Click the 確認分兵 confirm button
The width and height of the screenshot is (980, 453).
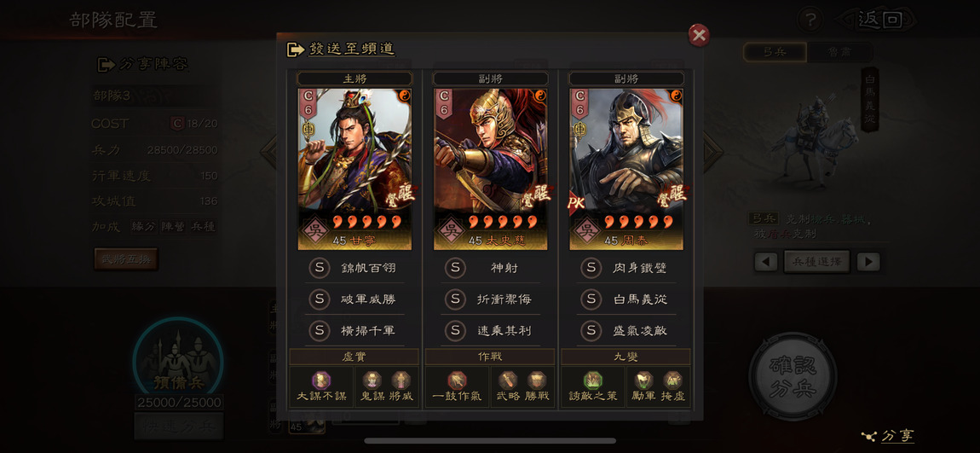[793, 375]
